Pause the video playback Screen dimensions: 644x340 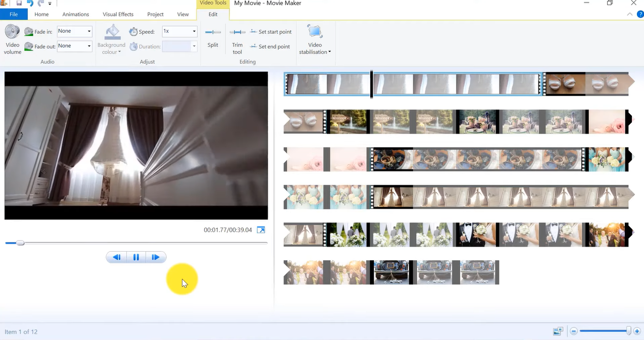[136, 257]
